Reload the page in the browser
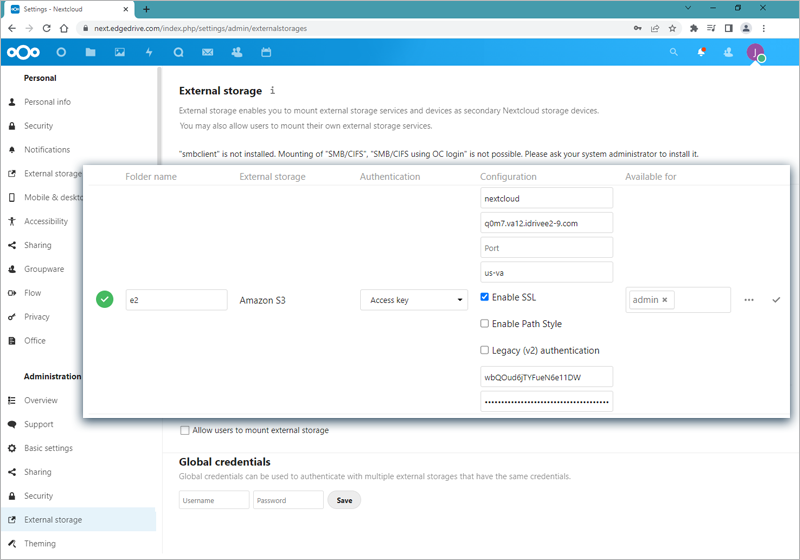The width and height of the screenshot is (800, 560). 46,29
